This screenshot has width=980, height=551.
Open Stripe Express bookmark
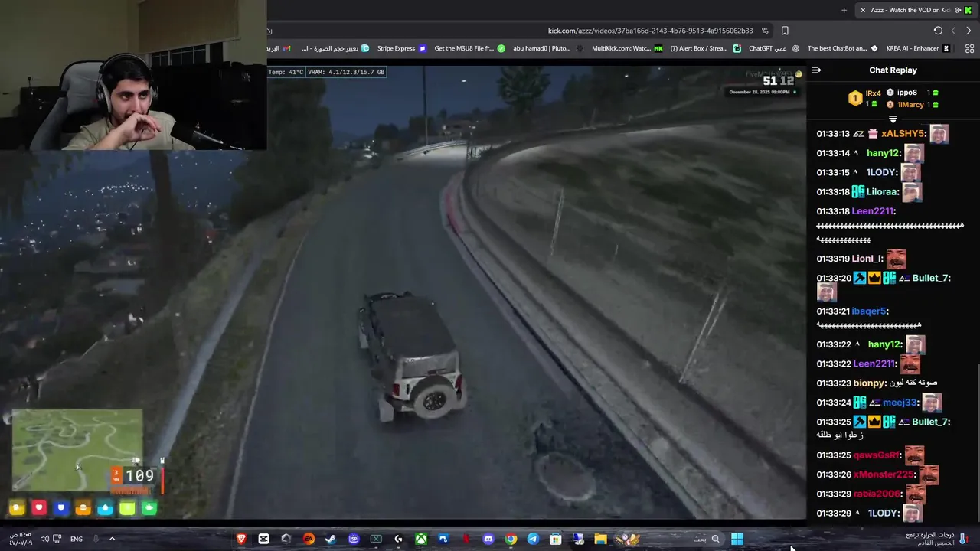pos(402,48)
